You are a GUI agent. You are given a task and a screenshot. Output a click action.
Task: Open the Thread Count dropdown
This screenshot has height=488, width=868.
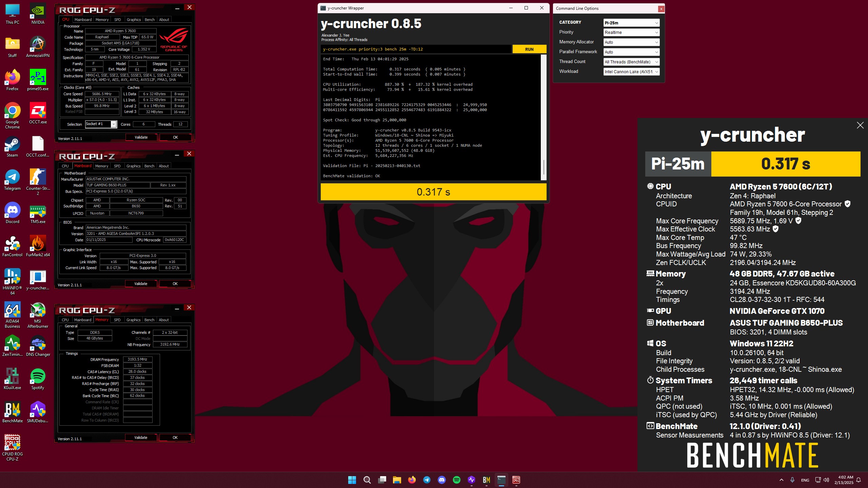point(631,62)
